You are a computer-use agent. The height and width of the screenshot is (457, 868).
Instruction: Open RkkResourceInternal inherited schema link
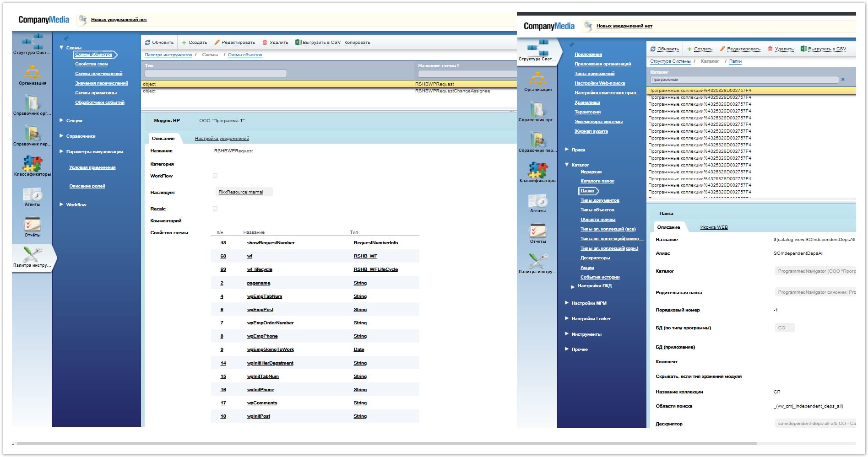(241, 192)
